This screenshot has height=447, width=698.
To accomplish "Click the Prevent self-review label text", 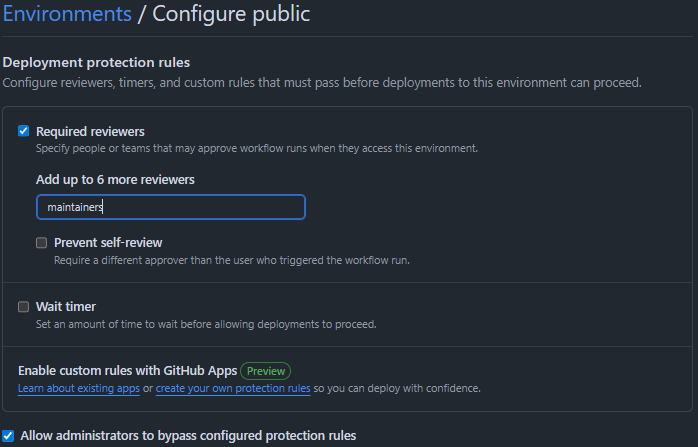I will [x=108, y=242].
